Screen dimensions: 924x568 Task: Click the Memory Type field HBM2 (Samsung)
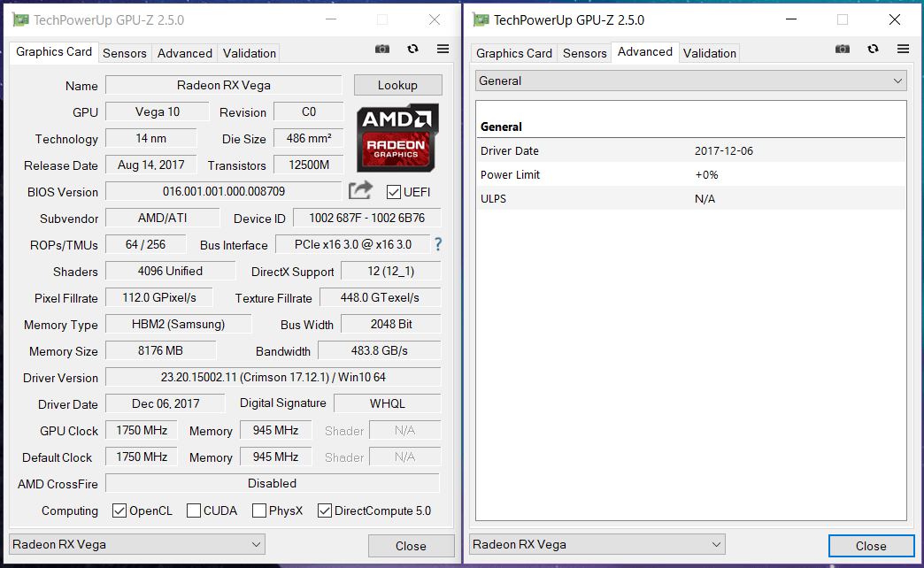click(179, 324)
